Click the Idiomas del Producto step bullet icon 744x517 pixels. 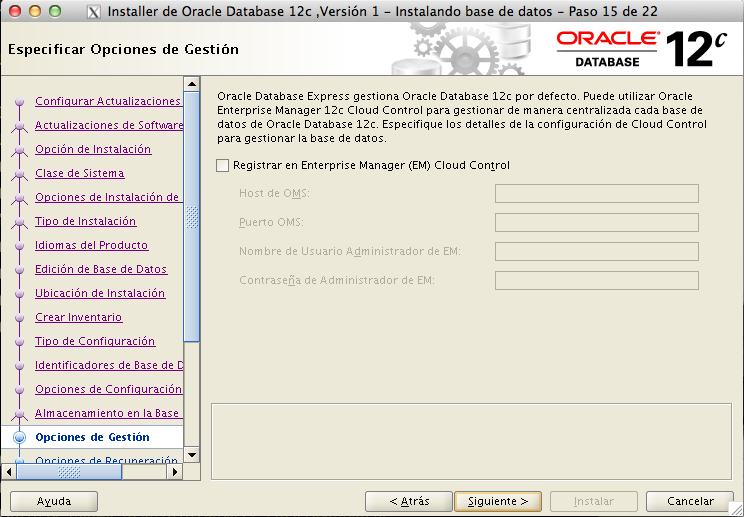[x=19, y=245]
